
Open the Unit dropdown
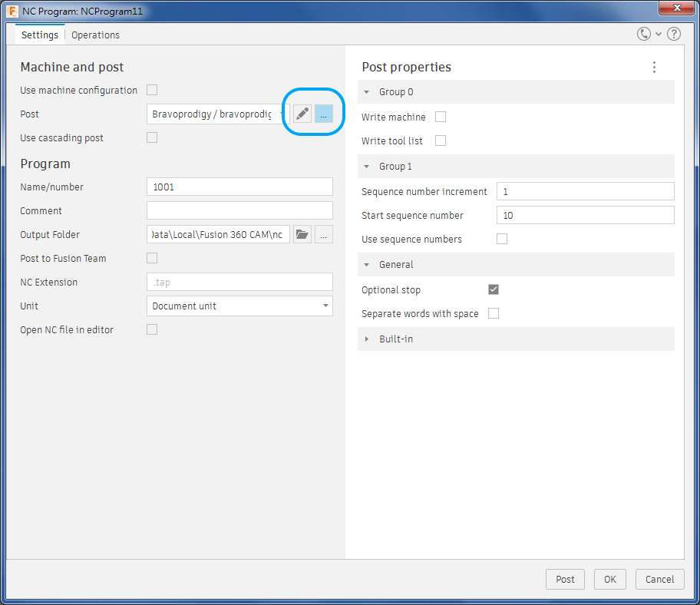click(x=239, y=306)
